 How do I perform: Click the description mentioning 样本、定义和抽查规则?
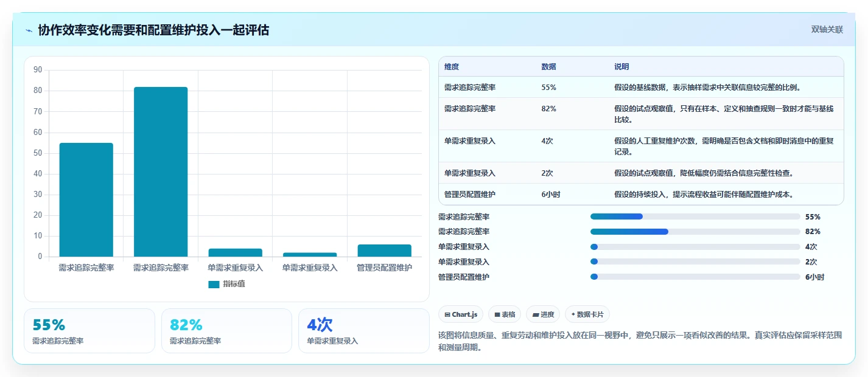click(x=724, y=114)
